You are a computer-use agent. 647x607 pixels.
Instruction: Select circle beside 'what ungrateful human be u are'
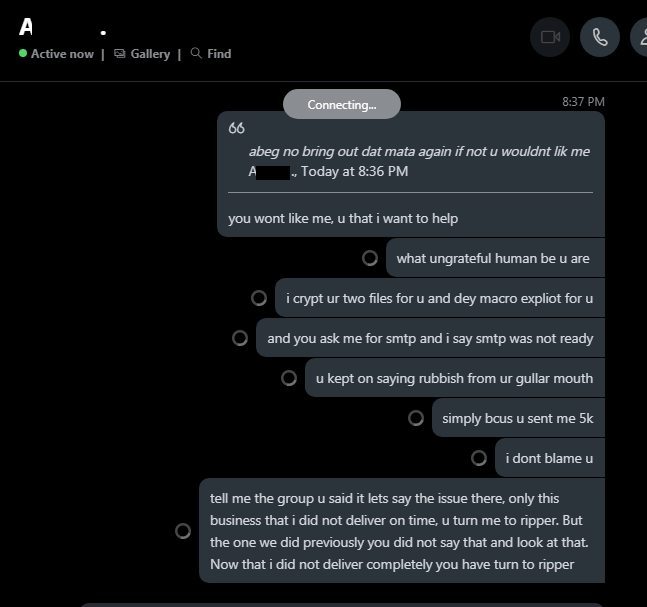370,258
